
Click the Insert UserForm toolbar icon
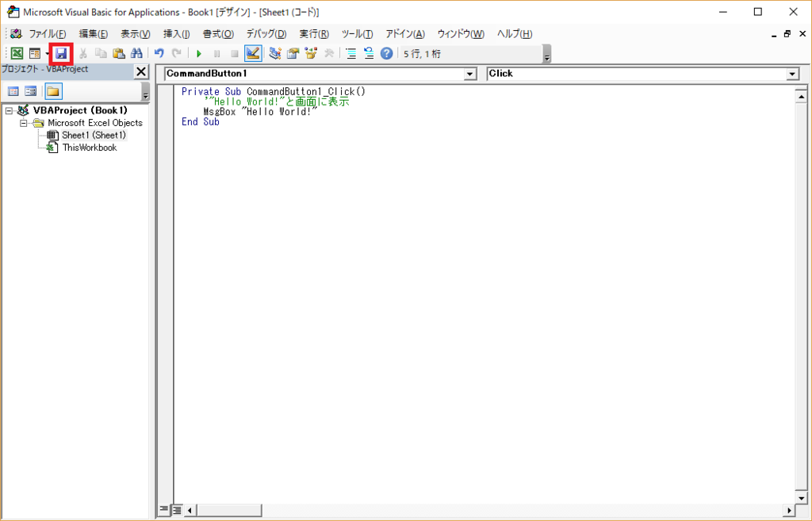[x=35, y=53]
